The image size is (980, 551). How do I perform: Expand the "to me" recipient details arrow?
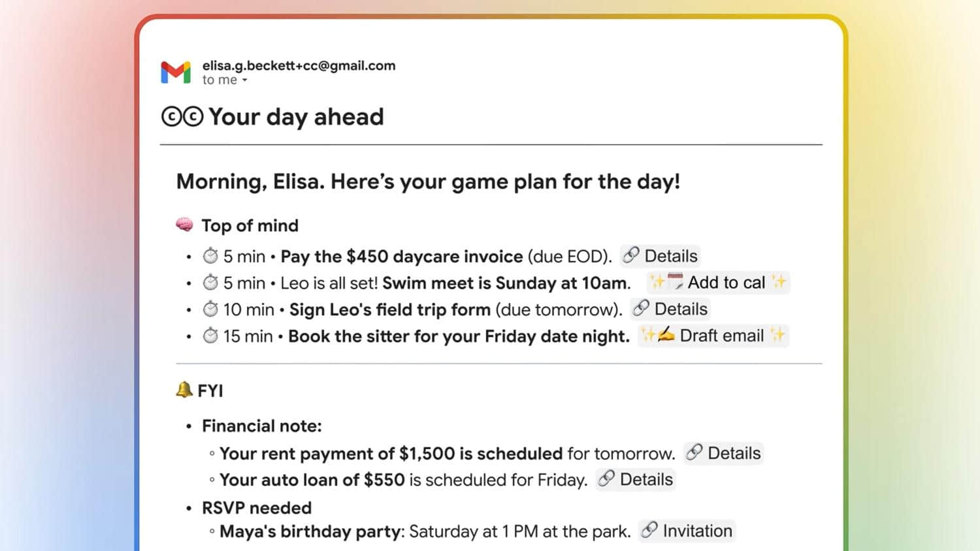pyautogui.click(x=245, y=80)
